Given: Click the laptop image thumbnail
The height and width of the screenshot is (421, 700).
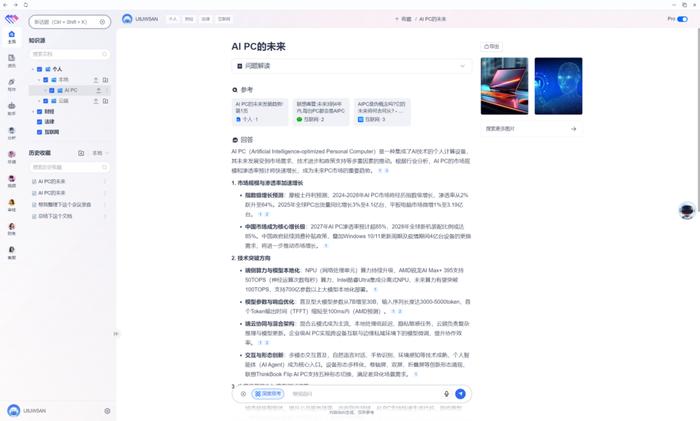Looking at the screenshot, I should coord(504,86).
